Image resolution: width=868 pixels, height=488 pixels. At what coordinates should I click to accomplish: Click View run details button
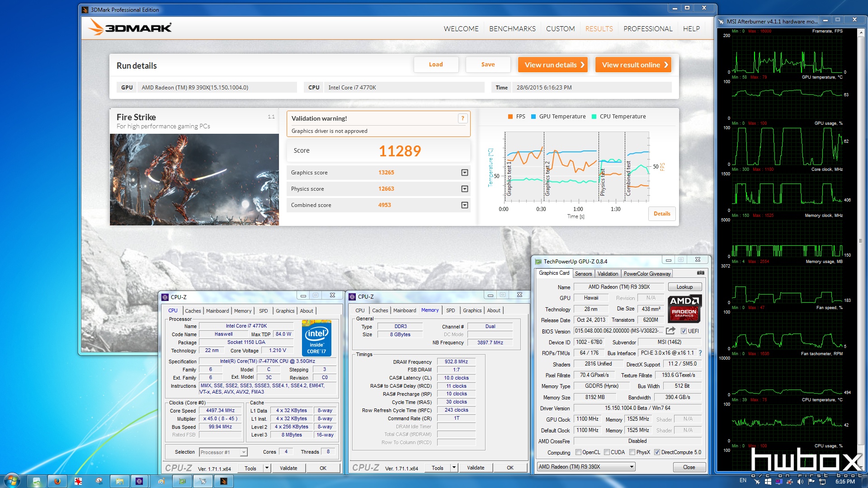point(553,65)
